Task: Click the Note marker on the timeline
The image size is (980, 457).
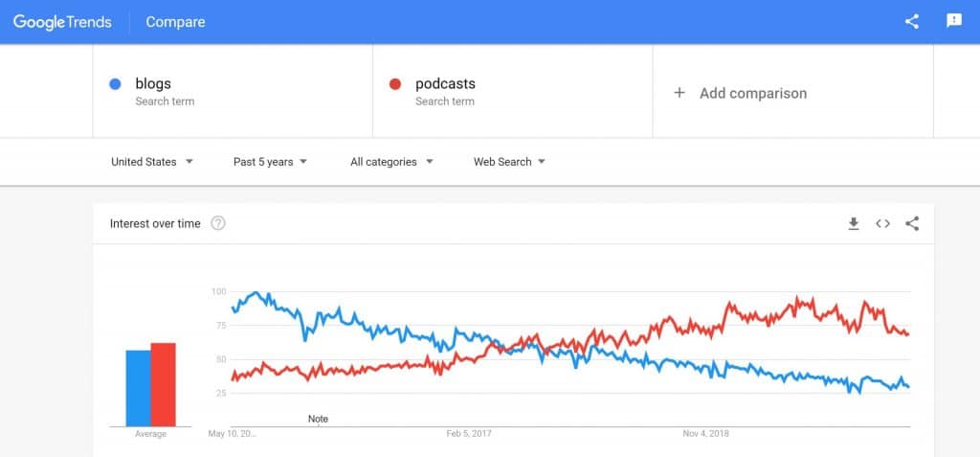Action: (318, 419)
